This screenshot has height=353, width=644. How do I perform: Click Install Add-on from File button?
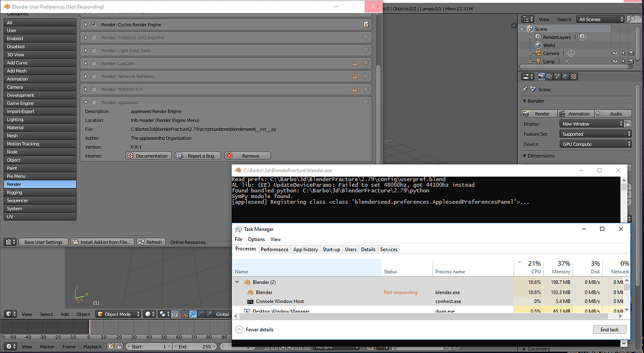102,242
